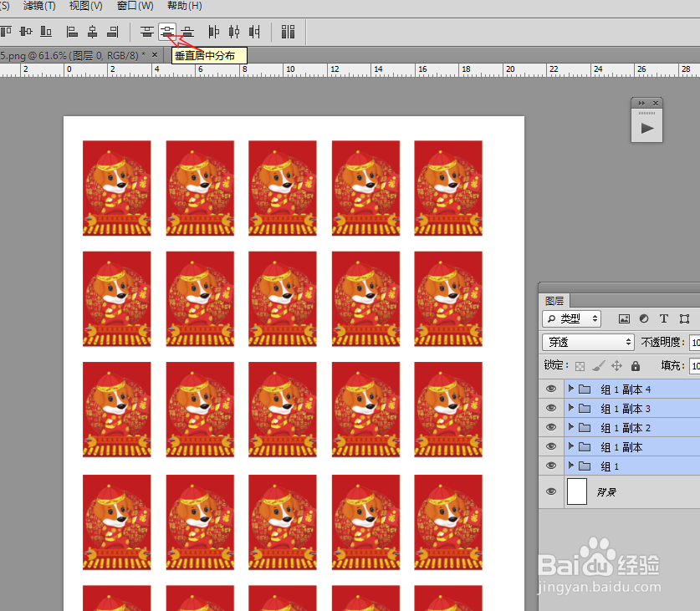Open the 视图(V) menu
Viewport: 700px width, 611px height.
(85, 6)
